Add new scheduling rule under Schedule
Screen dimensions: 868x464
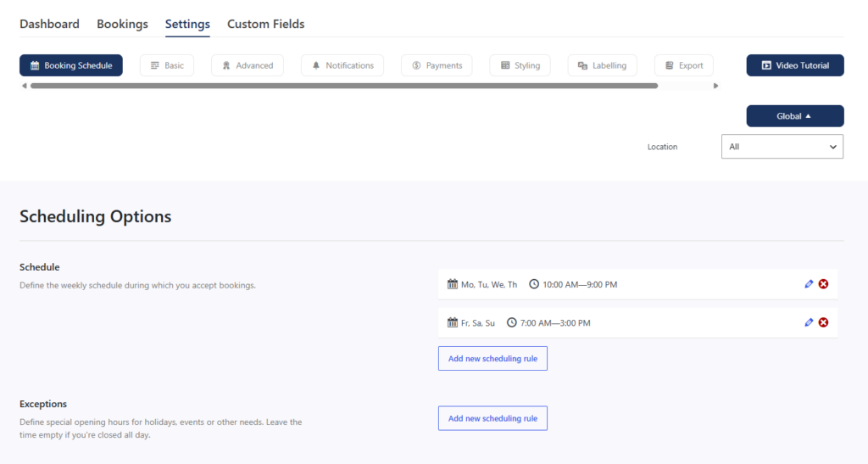492,358
